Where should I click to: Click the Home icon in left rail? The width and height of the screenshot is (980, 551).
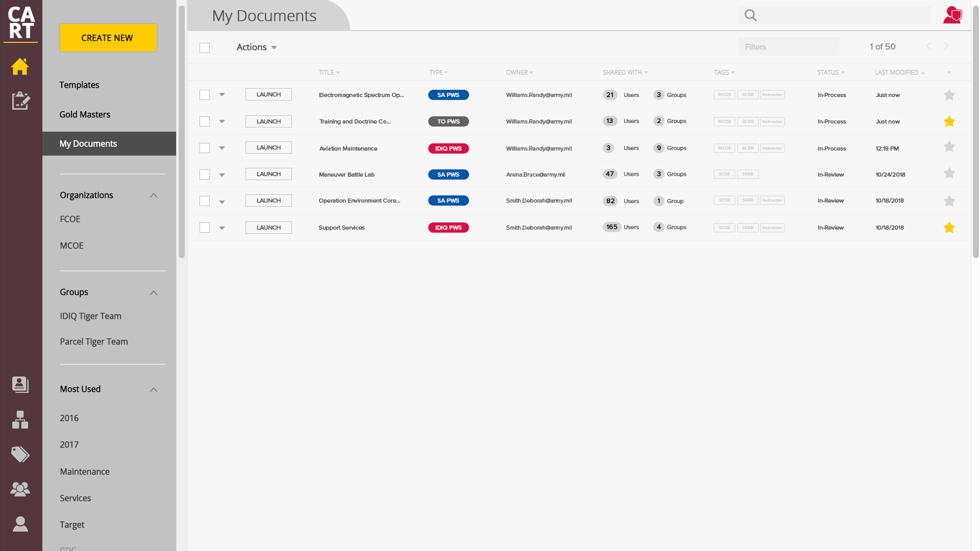tap(20, 66)
